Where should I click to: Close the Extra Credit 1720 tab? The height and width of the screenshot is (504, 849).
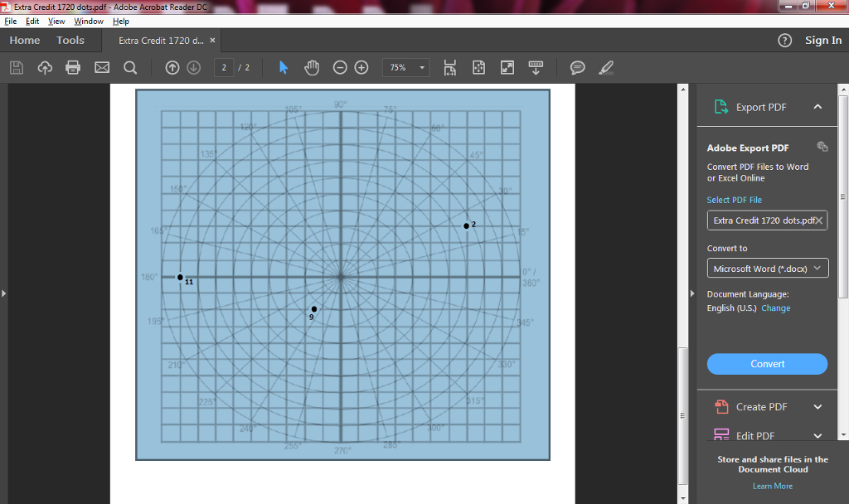(x=213, y=40)
